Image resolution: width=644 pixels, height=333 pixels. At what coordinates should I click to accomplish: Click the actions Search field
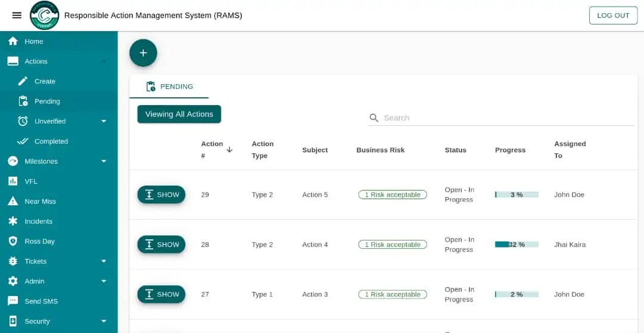point(507,118)
